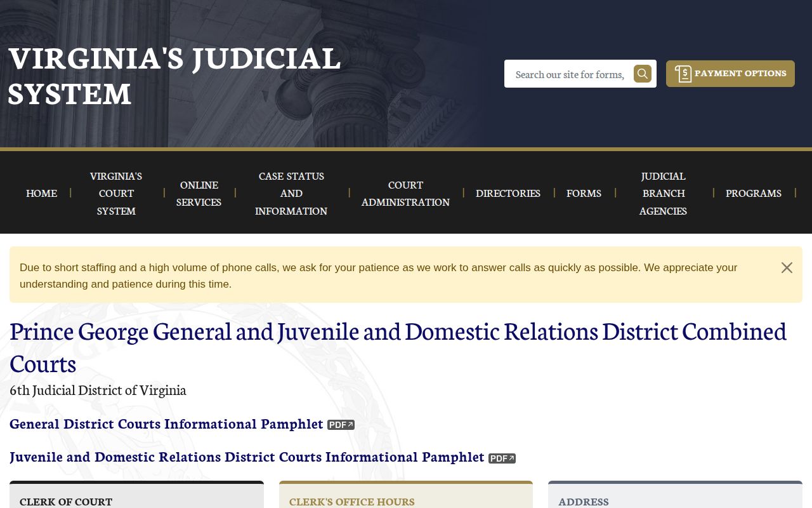Open General District Courts Informational Pamphlet
Screen dimensions: 812x508
click(166, 424)
